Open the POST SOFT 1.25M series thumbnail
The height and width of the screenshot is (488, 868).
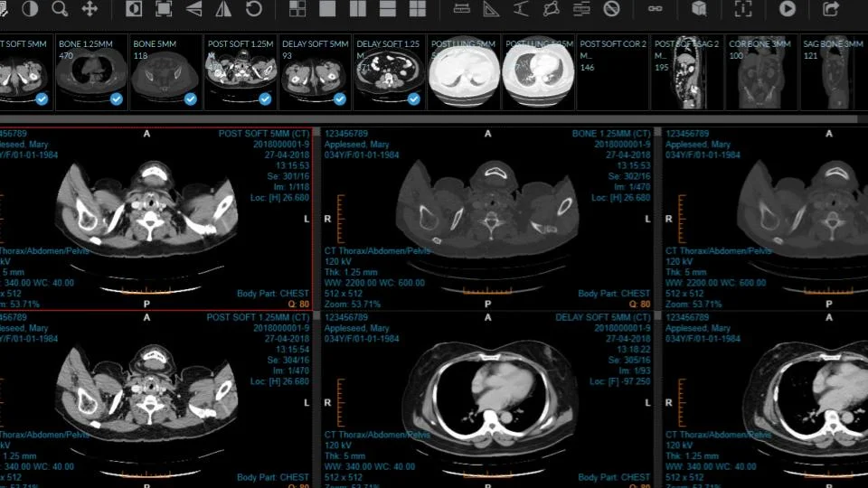[241, 72]
